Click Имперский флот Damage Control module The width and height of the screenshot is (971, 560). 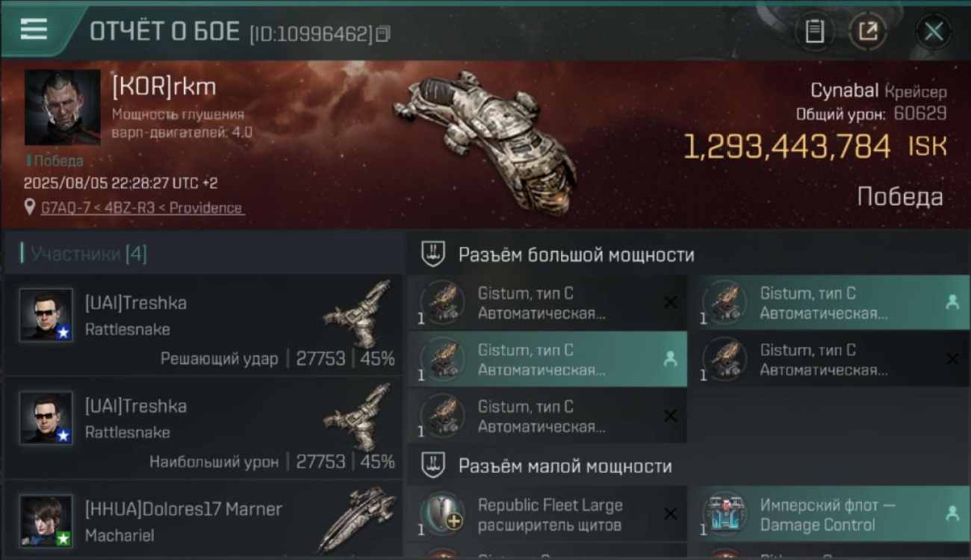point(829,514)
